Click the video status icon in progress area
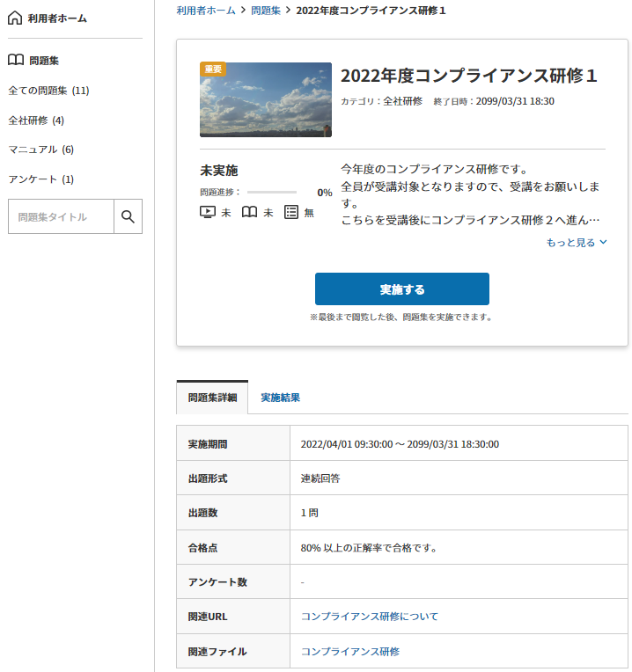 coord(208,212)
